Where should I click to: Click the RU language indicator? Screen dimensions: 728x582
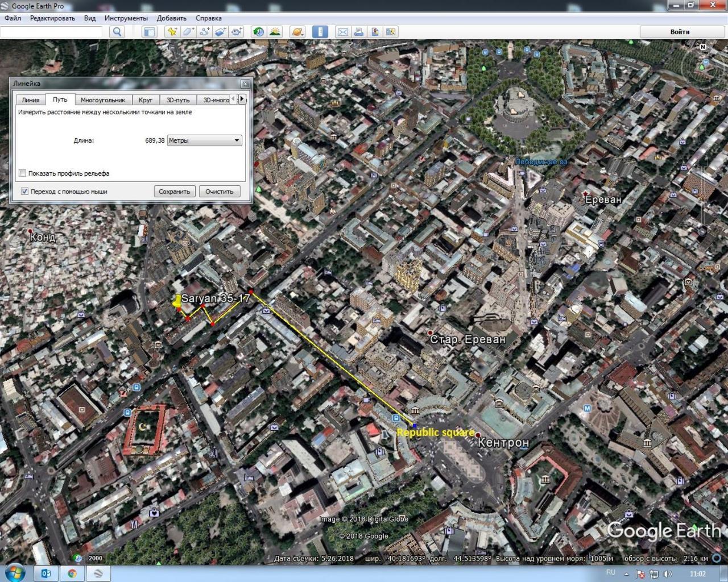pos(611,572)
